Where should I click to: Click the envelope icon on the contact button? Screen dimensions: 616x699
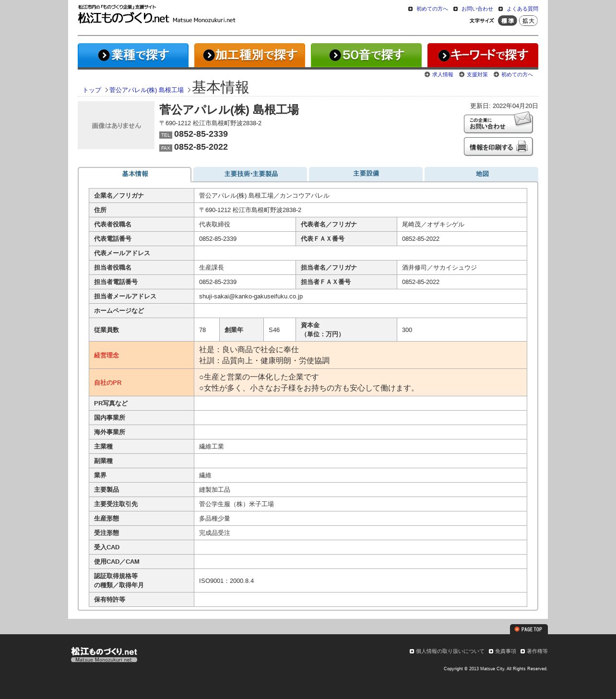522,118
